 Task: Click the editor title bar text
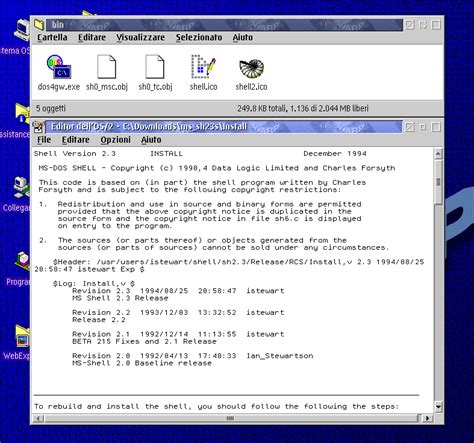point(149,127)
